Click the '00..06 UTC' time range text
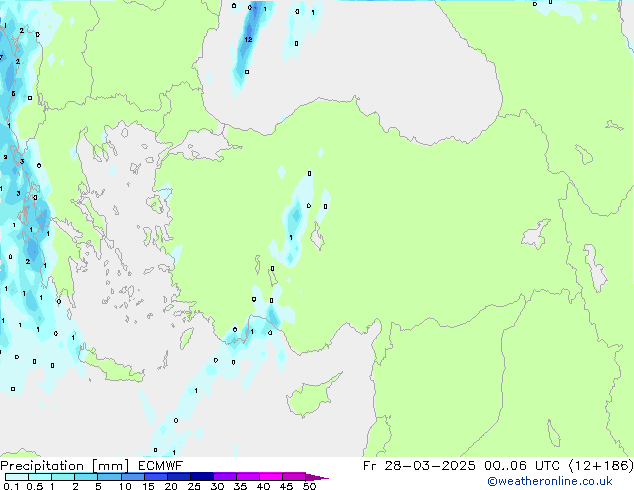 [522, 466]
